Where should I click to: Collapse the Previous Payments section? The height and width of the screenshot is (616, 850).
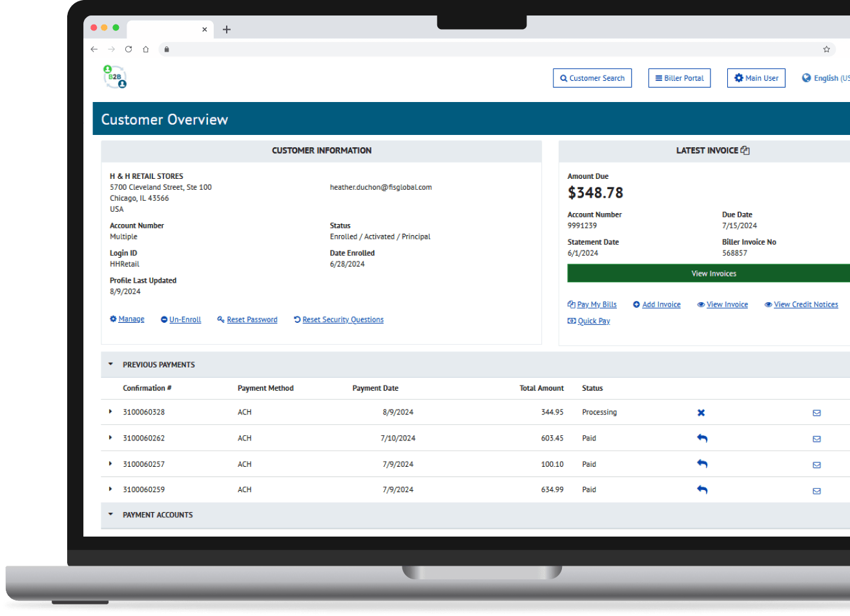110,364
